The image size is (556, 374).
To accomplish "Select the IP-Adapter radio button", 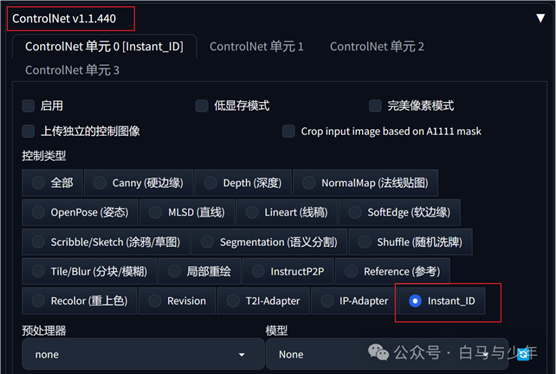I will (354, 301).
